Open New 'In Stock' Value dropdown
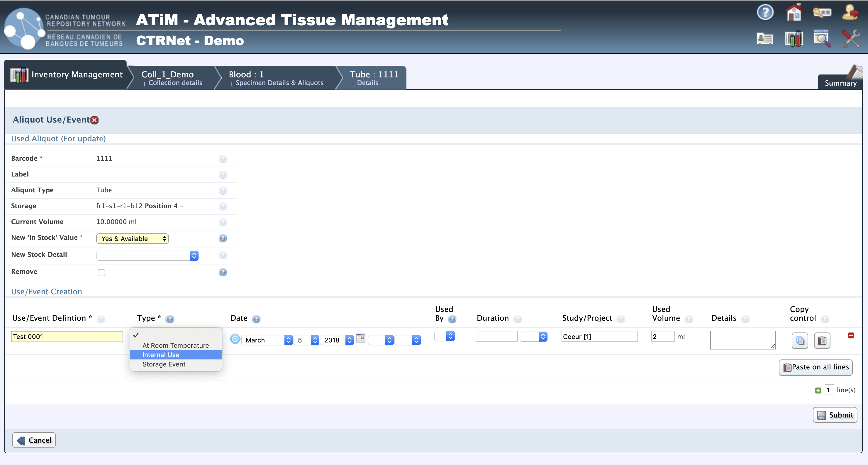 click(x=133, y=239)
